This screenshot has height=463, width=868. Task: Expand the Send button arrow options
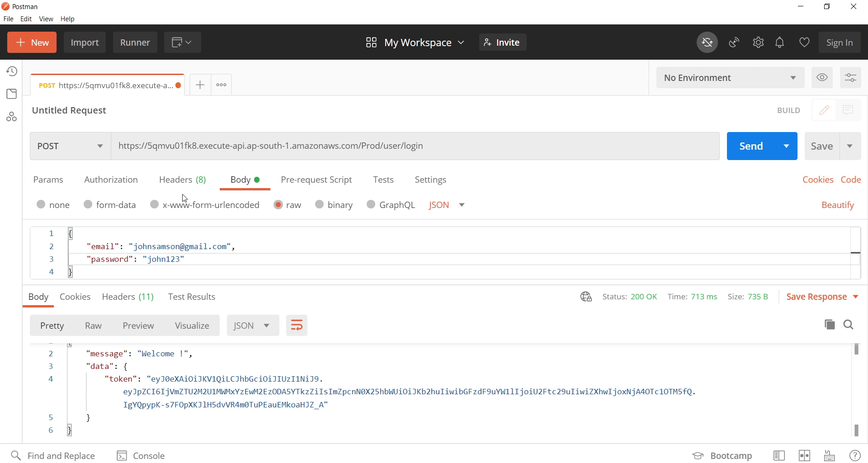click(787, 146)
